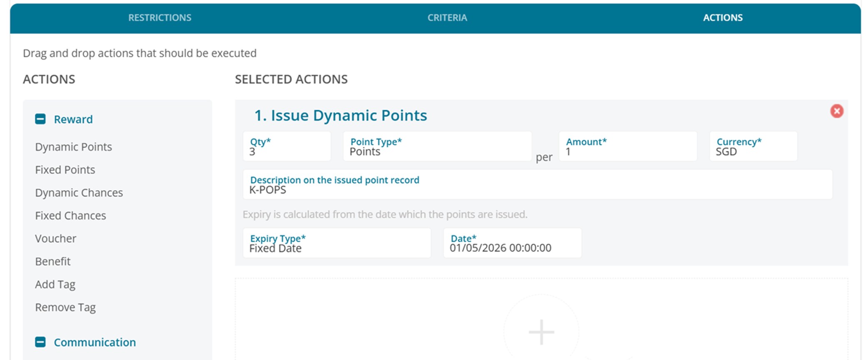Open the Actions tab
The width and height of the screenshot is (868, 360).
point(723,18)
